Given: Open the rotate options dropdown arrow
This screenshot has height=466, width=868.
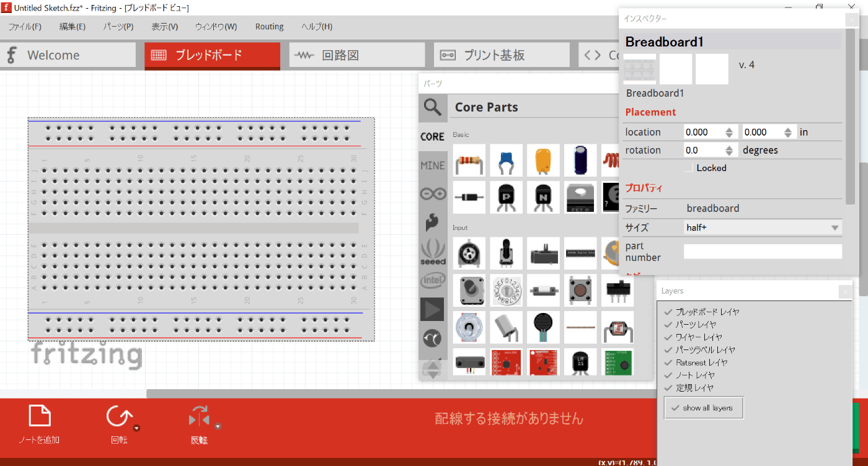Looking at the screenshot, I should pyautogui.click(x=136, y=428).
